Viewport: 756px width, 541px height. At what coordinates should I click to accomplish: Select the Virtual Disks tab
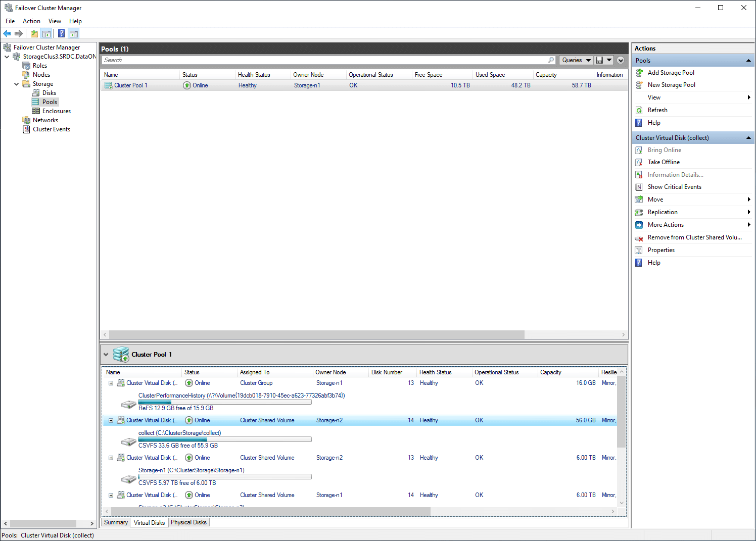click(x=149, y=522)
